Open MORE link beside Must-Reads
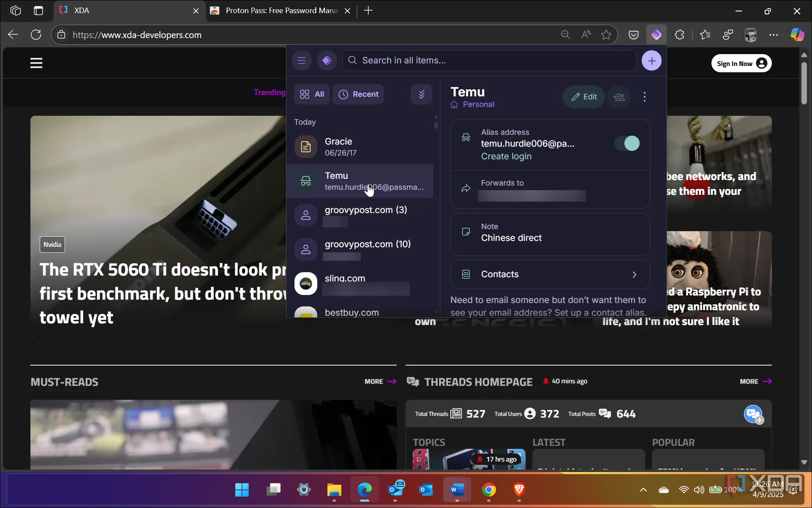The width and height of the screenshot is (812, 508). [x=381, y=382]
